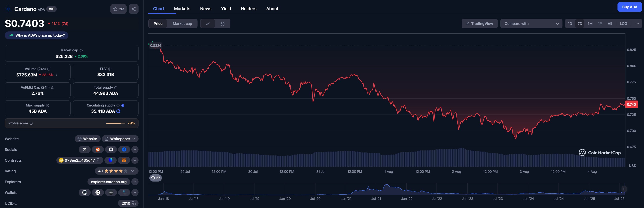Open the Compare with dropdown
The width and height of the screenshot is (644, 208).
531,24
